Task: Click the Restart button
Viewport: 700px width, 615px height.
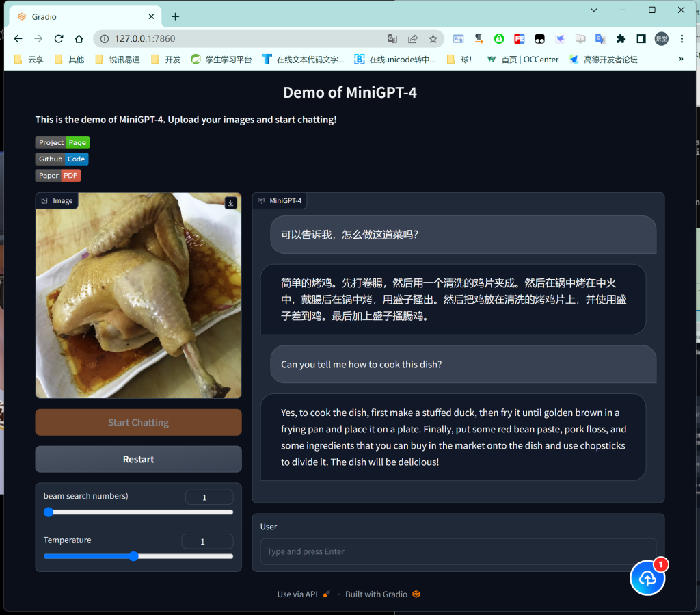Action: coord(138,459)
